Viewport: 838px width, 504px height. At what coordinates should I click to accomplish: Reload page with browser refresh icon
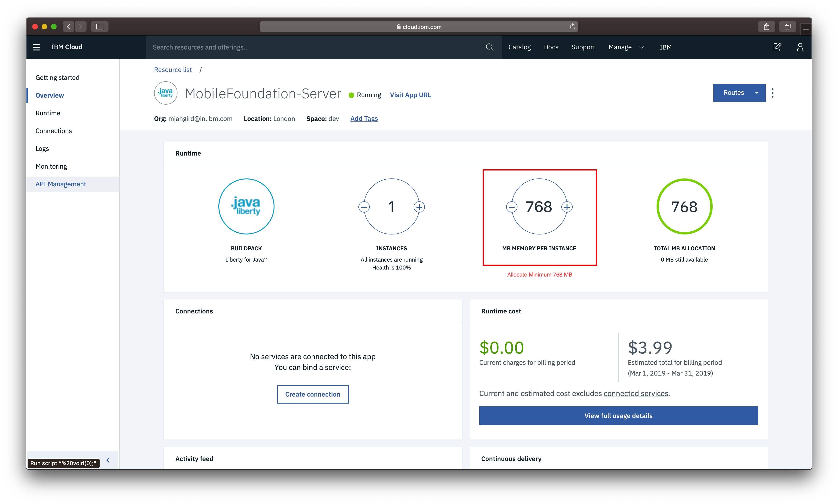572,26
